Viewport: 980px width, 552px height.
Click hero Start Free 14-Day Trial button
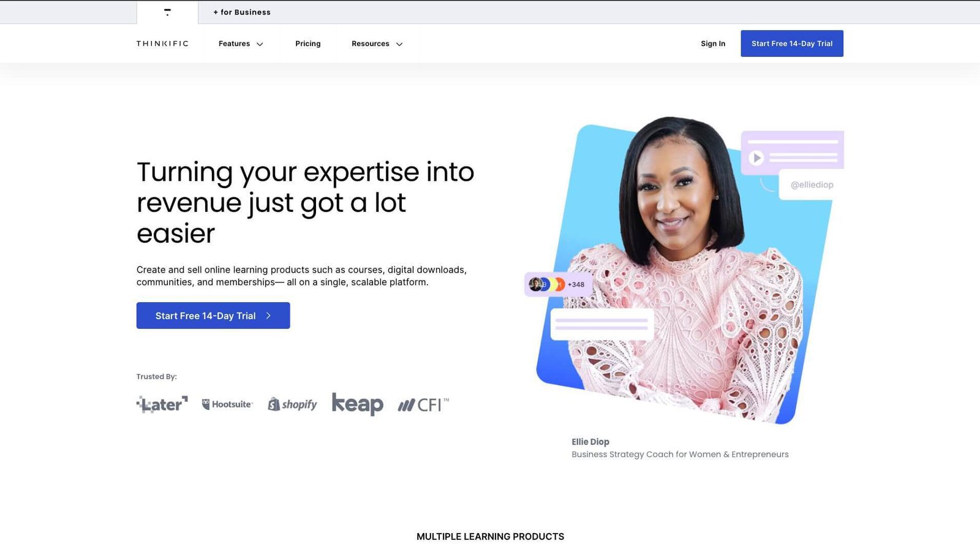tap(213, 316)
